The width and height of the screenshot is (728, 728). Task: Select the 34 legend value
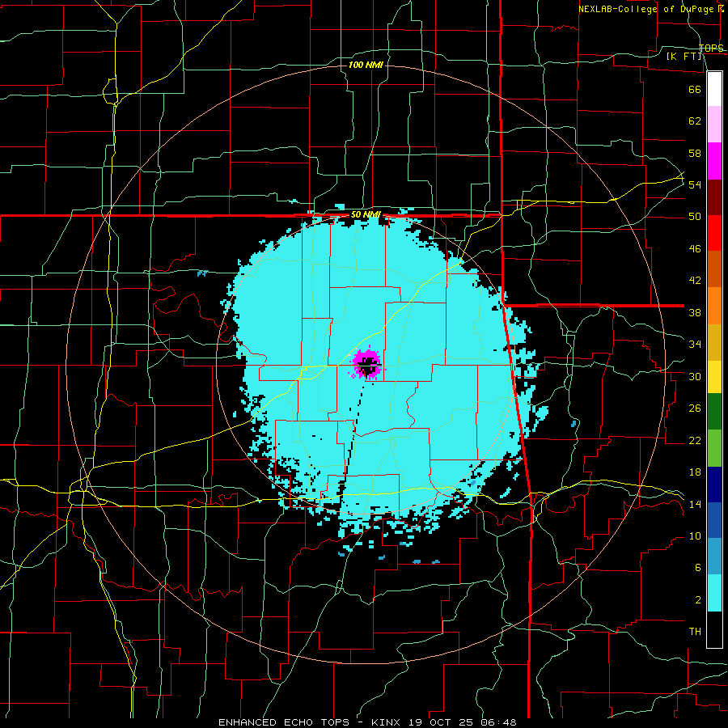point(695,345)
